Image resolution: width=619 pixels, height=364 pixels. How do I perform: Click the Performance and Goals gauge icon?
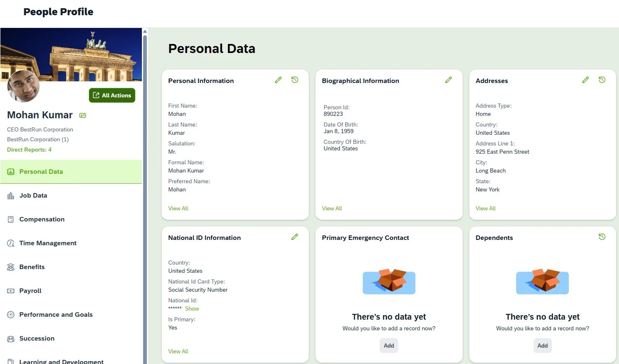(11, 315)
